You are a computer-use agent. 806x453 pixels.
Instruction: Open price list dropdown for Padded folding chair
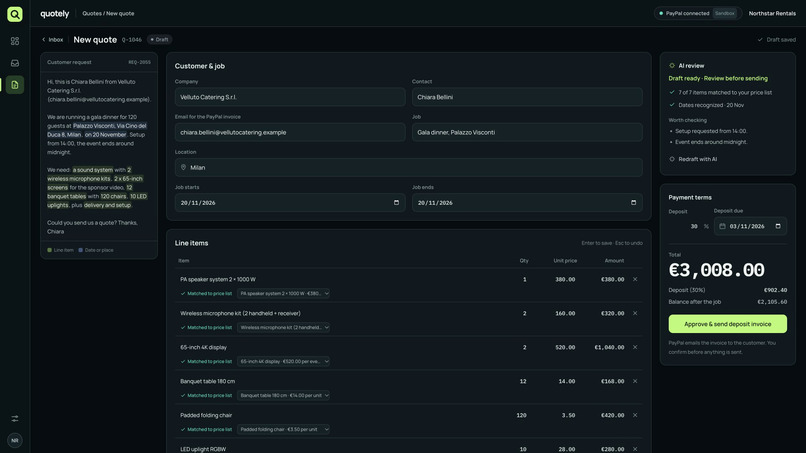point(283,429)
